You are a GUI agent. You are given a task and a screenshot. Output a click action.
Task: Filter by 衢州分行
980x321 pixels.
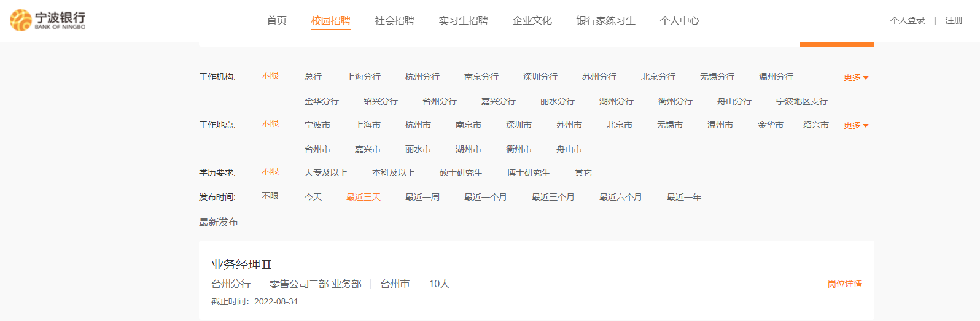[x=675, y=101]
